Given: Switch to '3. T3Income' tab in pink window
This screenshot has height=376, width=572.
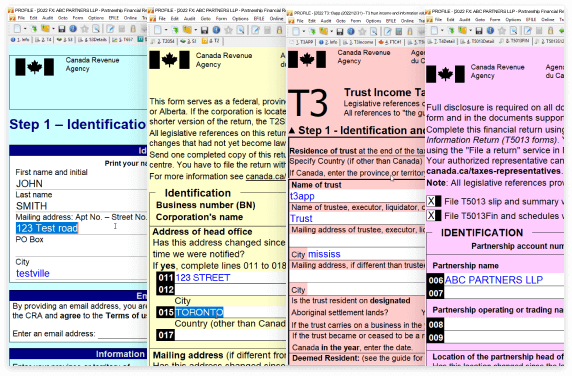Looking at the screenshot, I should pos(358,43).
